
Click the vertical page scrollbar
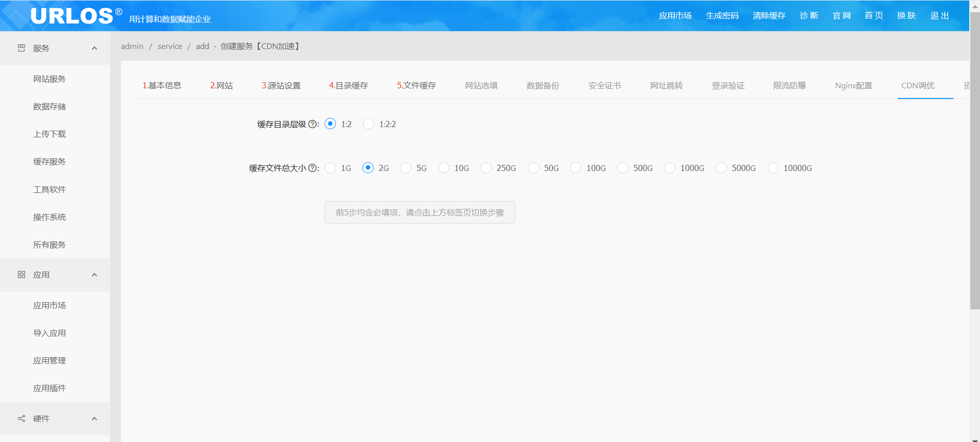click(974, 153)
